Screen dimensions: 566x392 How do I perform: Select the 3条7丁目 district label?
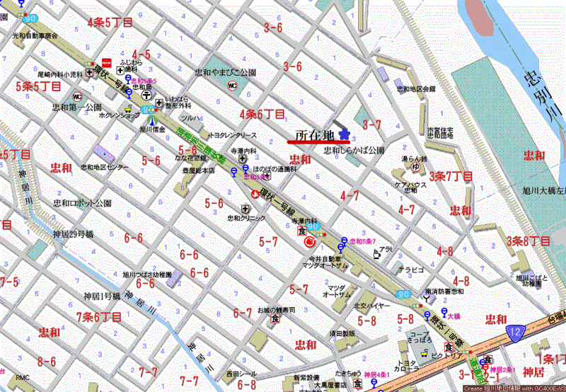(x=451, y=176)
